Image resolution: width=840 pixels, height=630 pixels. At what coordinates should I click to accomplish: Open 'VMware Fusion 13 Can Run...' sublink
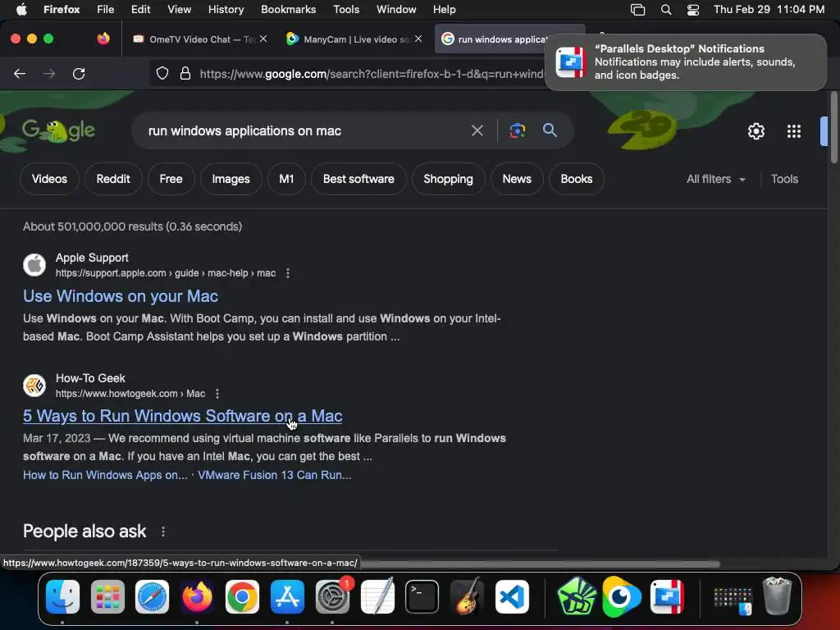pos(274,475)
